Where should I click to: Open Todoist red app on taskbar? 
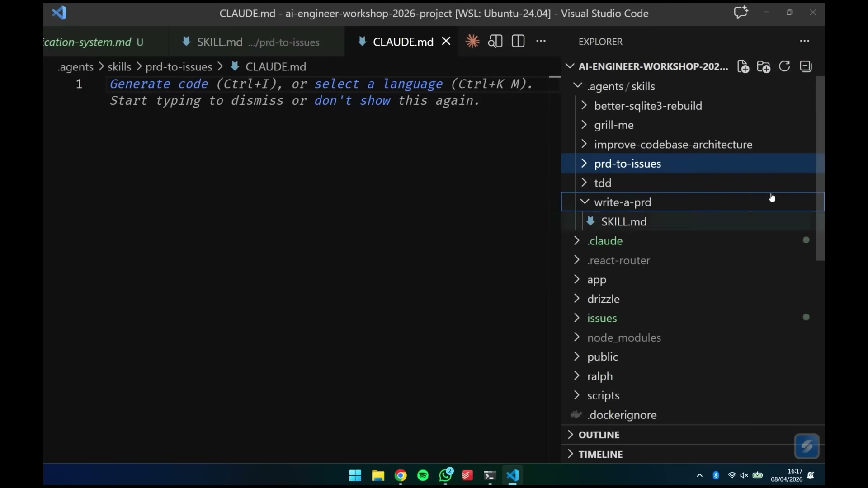[467, 475]
